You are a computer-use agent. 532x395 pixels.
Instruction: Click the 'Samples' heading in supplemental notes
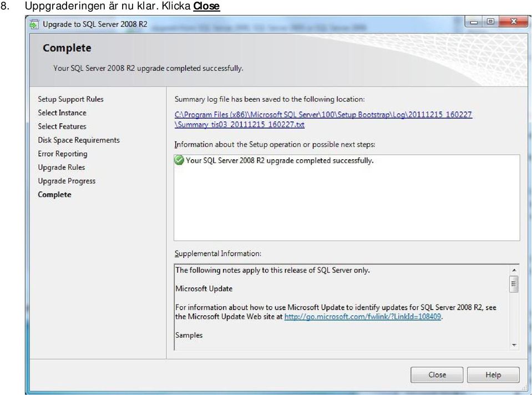click(x=189, y=335)
